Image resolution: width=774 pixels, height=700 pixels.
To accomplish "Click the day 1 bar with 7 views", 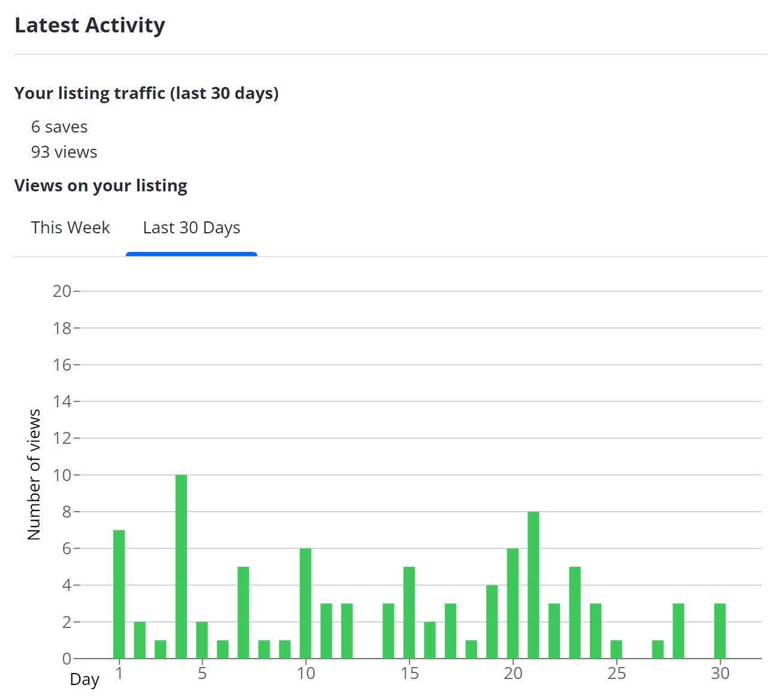I will click(119, 594).
